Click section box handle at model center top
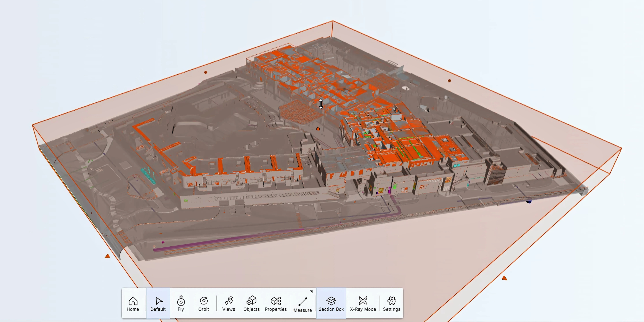 point(318,129)
